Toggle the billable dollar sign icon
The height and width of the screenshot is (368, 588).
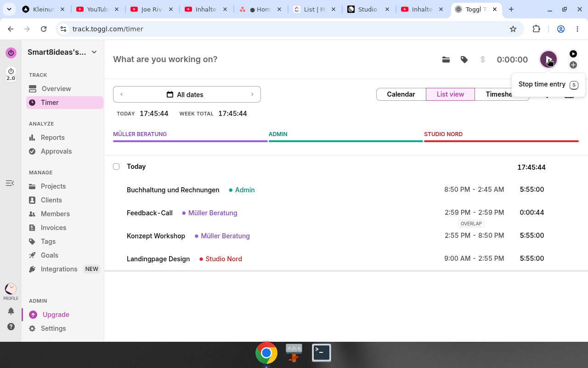pos(482,59)
